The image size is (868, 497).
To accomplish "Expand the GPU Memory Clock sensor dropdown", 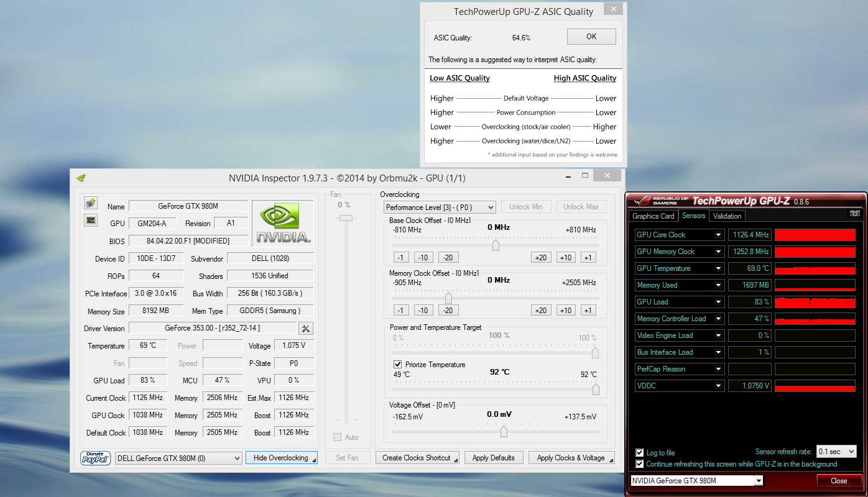I will click(x=719, y=252).
